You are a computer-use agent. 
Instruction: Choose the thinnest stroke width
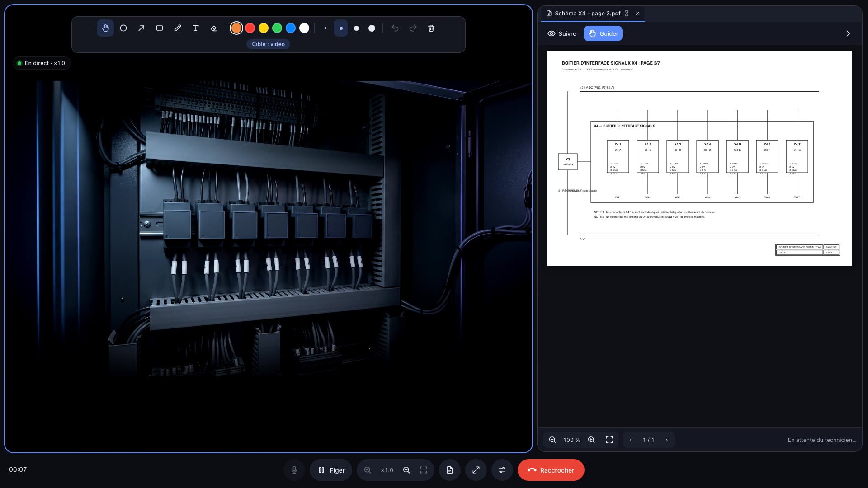(325, 28)
